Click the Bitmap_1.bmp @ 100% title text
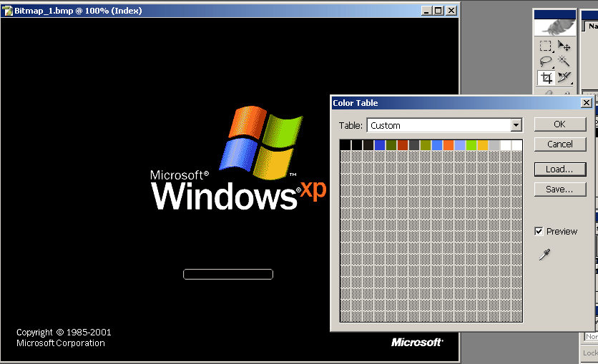Image resolution: width=598 pixels, height=364 pixels. [78, 11]
